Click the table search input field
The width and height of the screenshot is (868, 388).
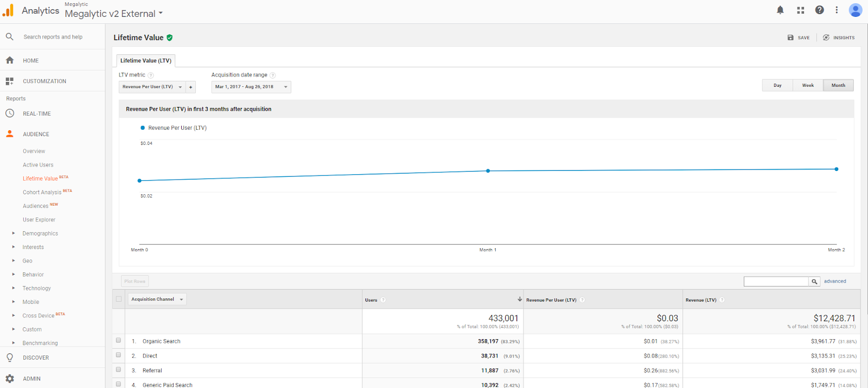click(776, 281)
